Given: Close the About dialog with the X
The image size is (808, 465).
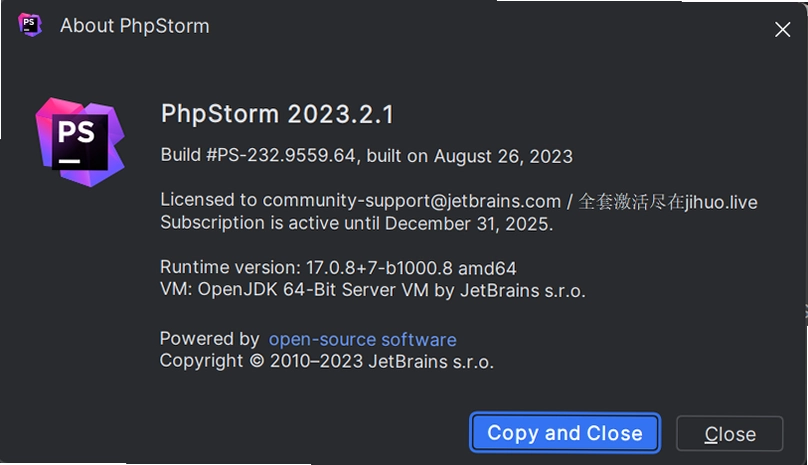Looking at the screenshot, I should [x=782, y=29].
